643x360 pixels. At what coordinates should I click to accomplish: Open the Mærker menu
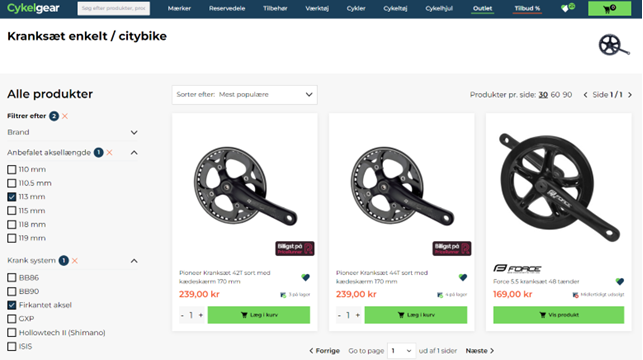click(179, 8)
